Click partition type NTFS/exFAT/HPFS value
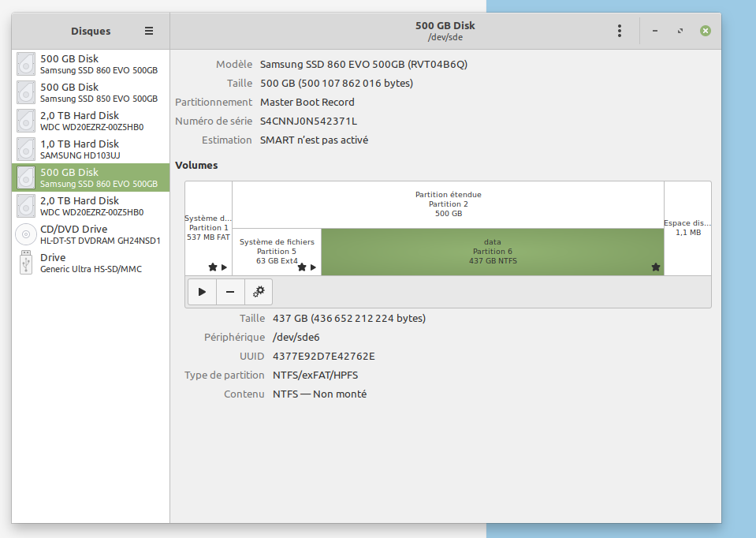Viewport: 756px width, 538px height. (315, 375)
